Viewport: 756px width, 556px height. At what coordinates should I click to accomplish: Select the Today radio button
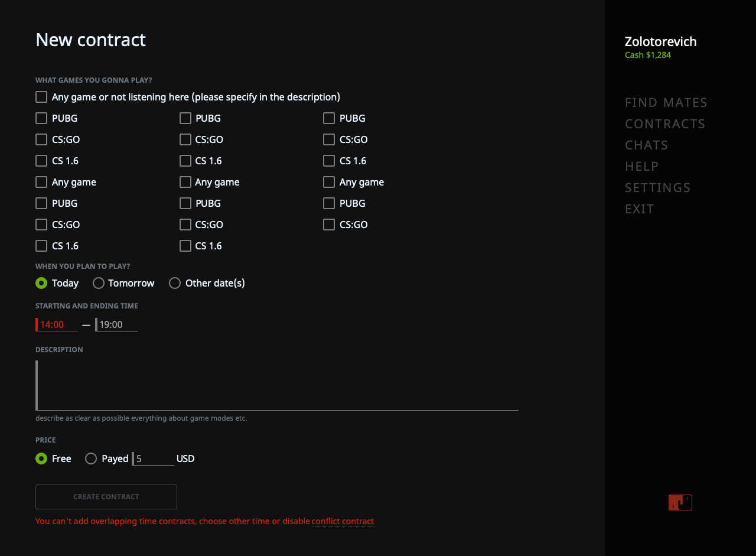pos(41,283)
